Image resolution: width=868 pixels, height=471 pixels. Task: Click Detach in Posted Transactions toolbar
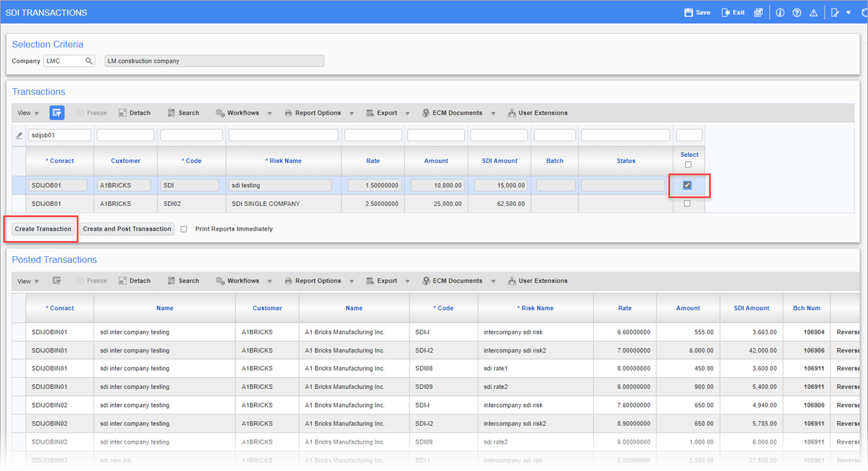click(x=134, y=281)
